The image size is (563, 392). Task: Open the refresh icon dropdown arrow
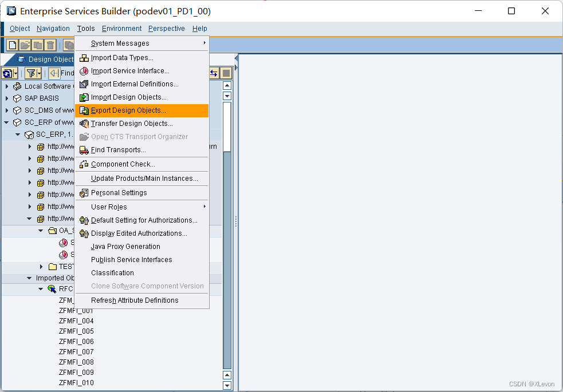15,73
